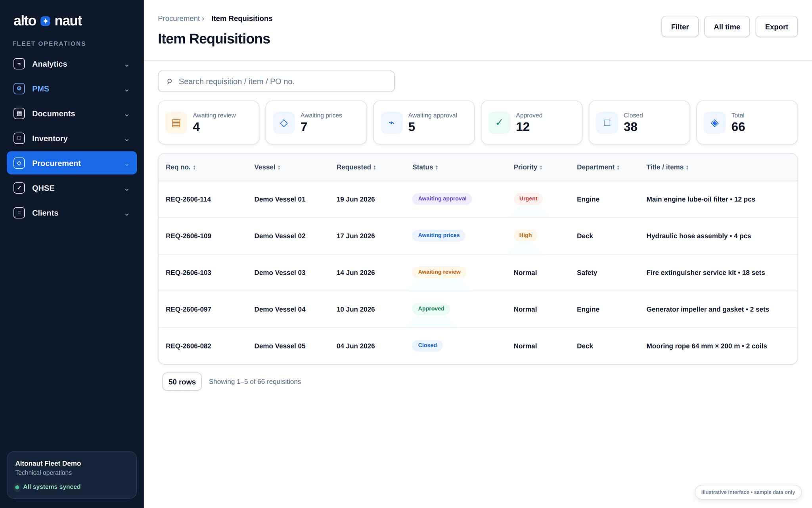Click the Analytics sidebar icon
Screen dimensions: 812x508
[x=19, y=64]
